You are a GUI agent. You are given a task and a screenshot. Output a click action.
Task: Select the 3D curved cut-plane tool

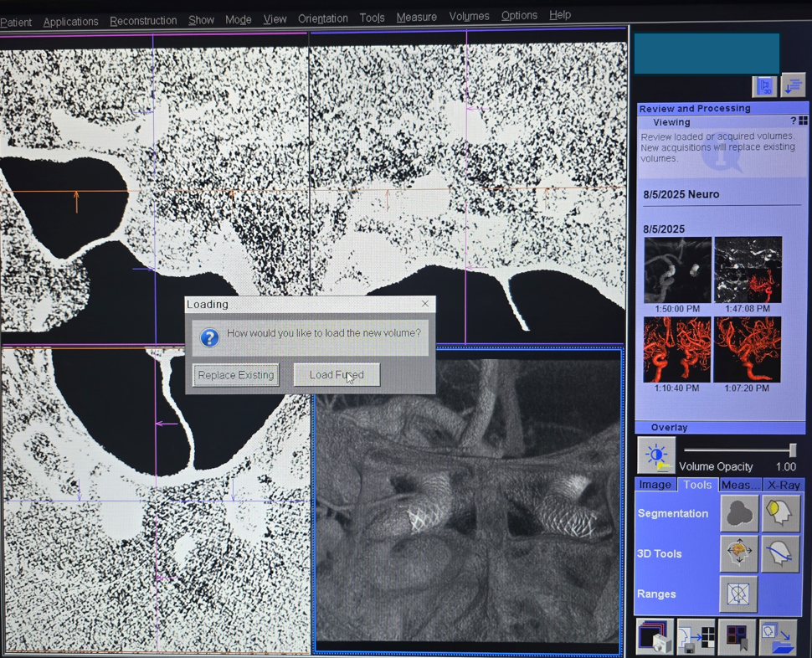pyautogui.click(x=780, y=553)
